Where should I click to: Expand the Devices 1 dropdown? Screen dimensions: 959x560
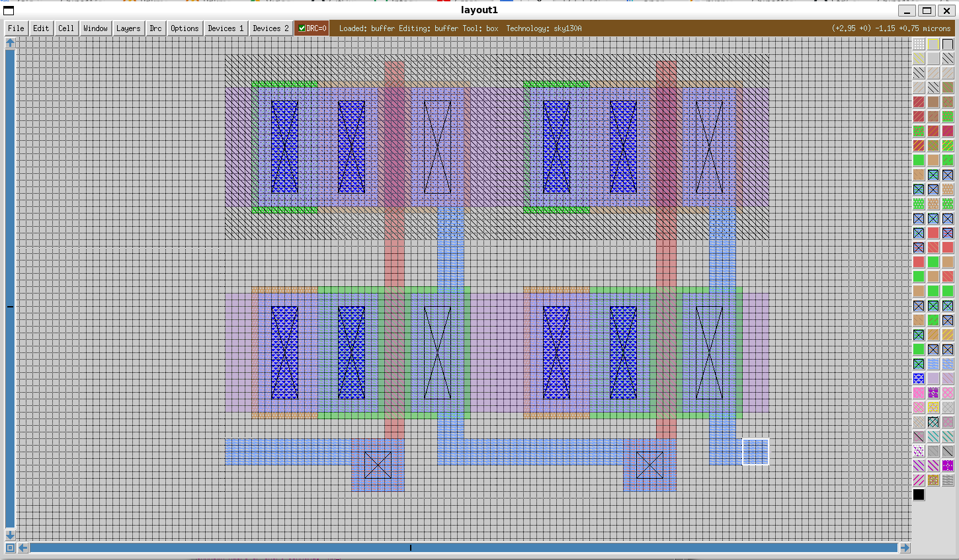(x=226, y=28)
